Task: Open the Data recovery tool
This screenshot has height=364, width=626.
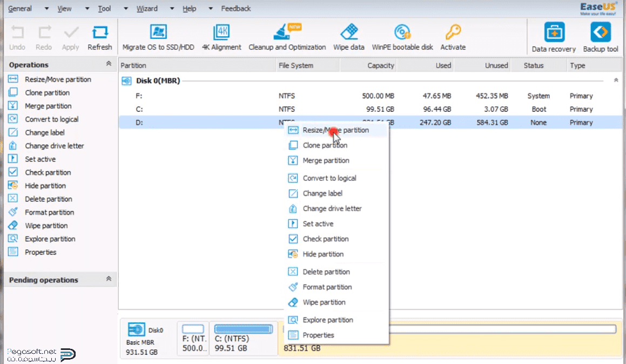Action: 554,38
